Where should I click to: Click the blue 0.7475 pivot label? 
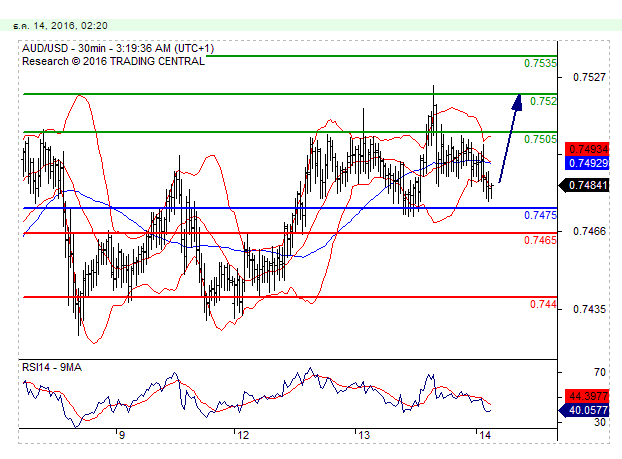coord(540,215)
